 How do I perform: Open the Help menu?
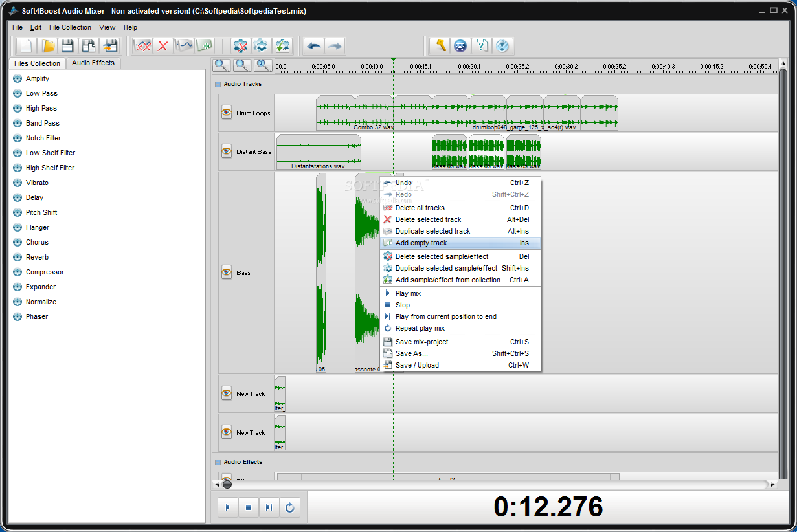coord(130,27)
